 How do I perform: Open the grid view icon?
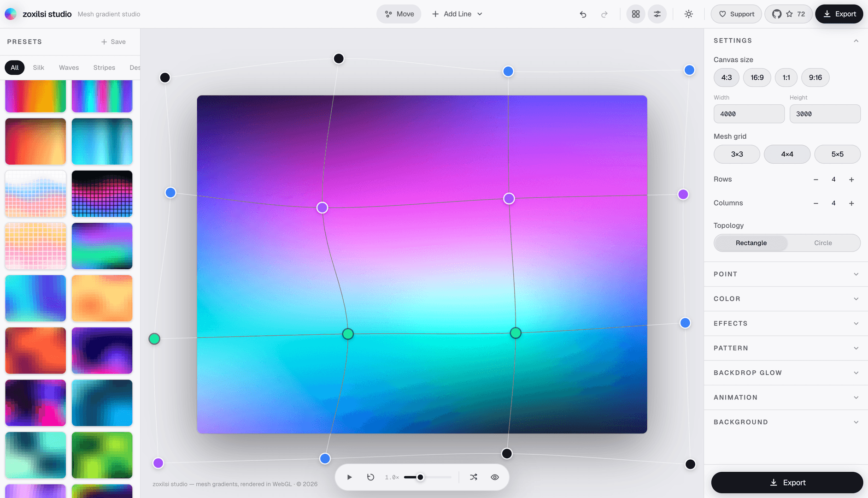[x=636, y=14]
